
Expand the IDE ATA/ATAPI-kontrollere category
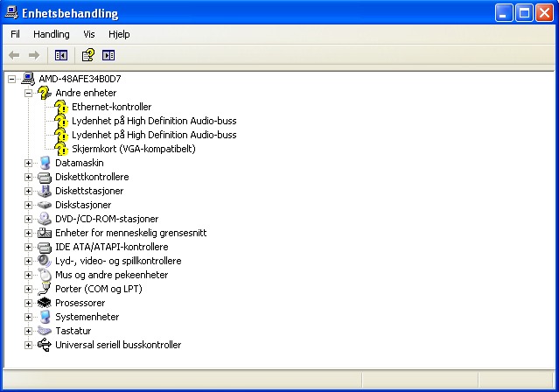(28, 247)
